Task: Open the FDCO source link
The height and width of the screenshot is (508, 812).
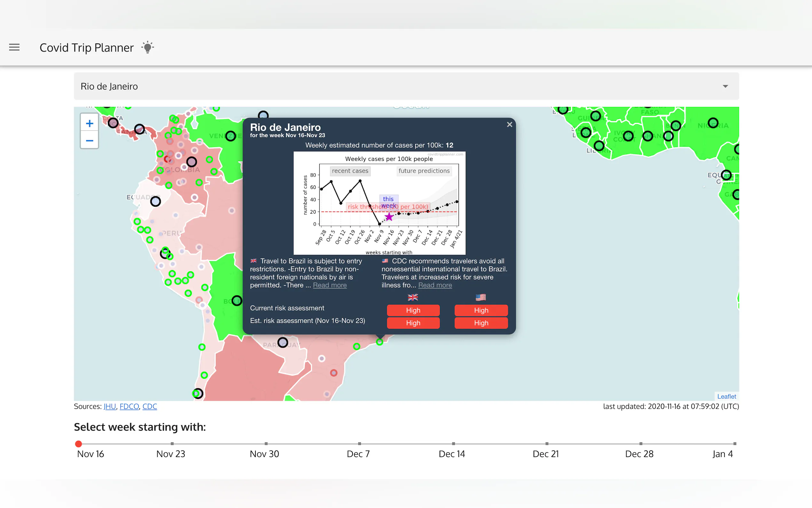Action: (129, 406)
